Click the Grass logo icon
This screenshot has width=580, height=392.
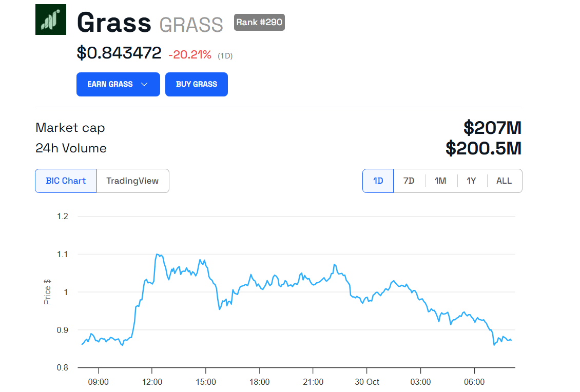(51, 19)
